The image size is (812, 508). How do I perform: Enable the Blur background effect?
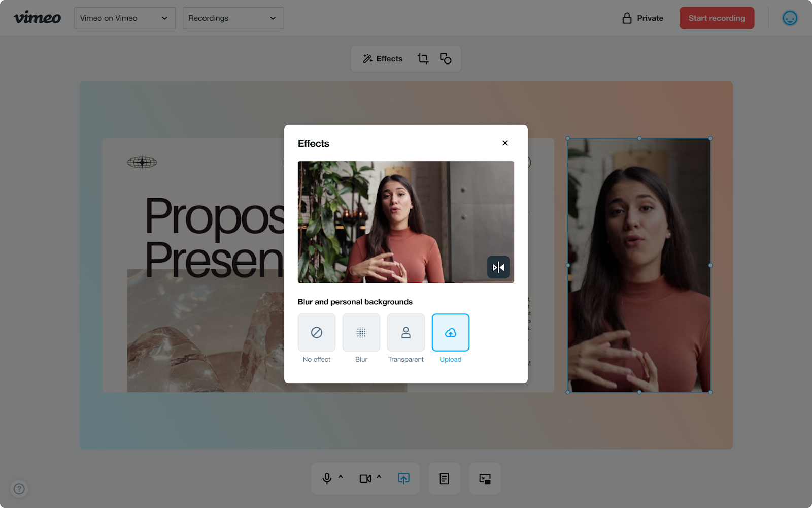361,333
